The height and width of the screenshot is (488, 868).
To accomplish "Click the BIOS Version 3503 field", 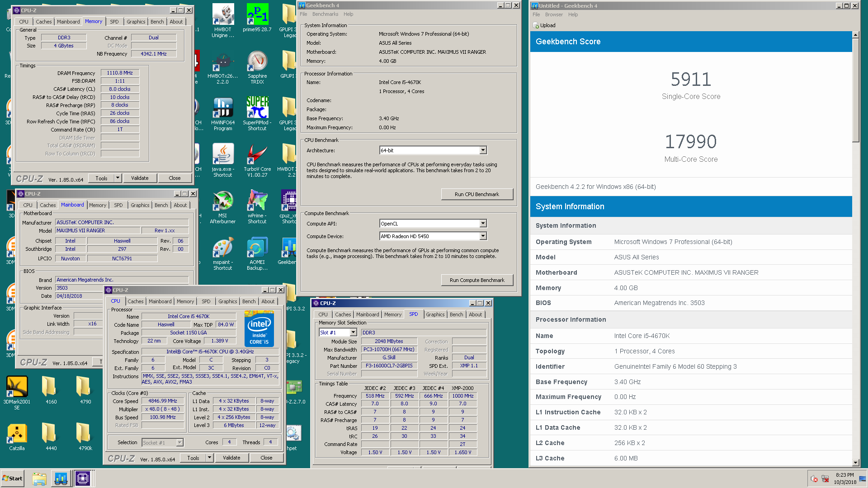I will pos(122,288).
